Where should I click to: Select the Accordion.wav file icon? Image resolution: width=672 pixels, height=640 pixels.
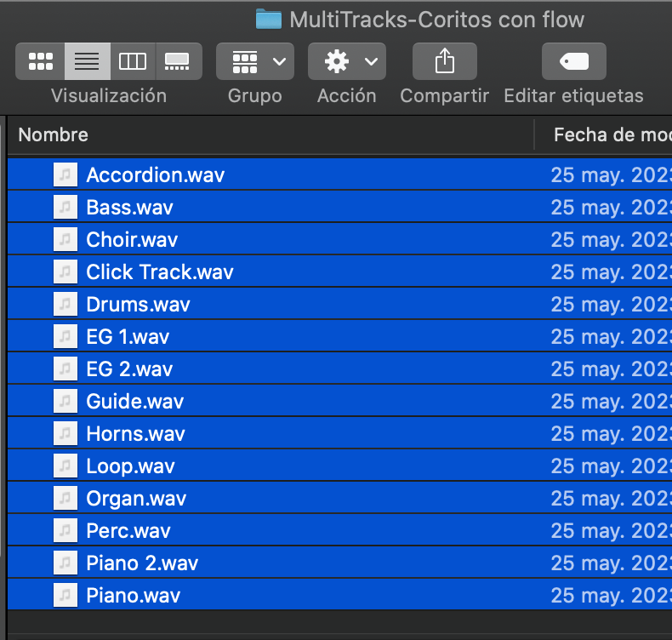tap(65, 175)
